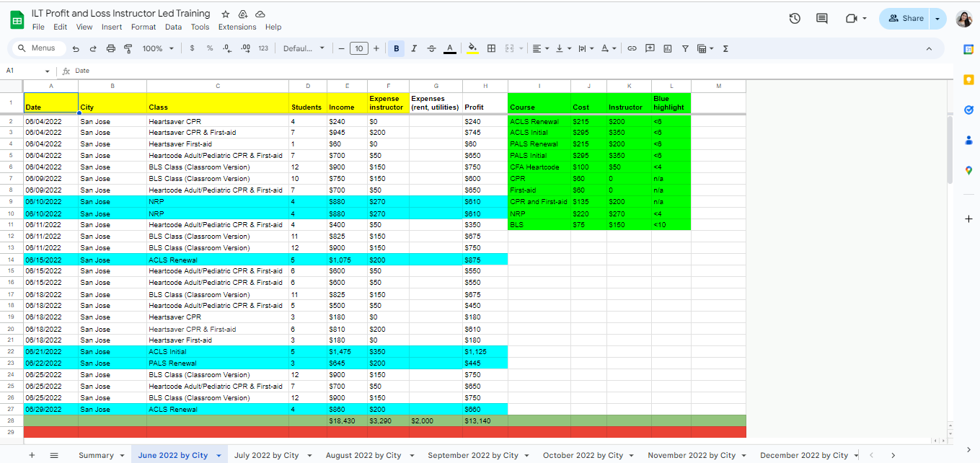Increase decimal places

[245, 48]
